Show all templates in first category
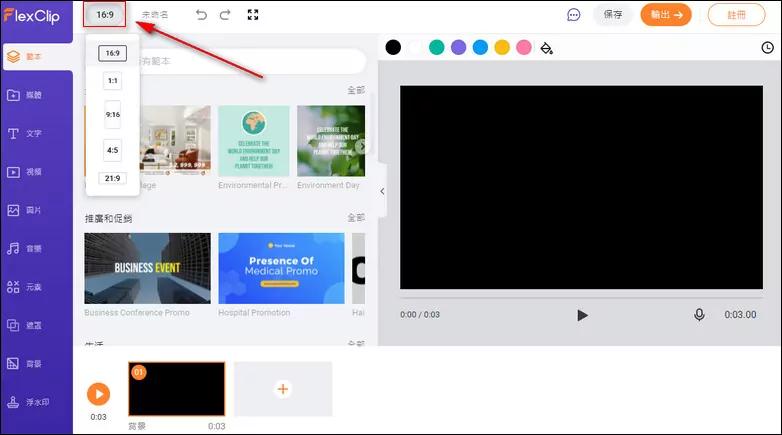The width and height of the screenshot is (782, 435). [x=356, y=90]
